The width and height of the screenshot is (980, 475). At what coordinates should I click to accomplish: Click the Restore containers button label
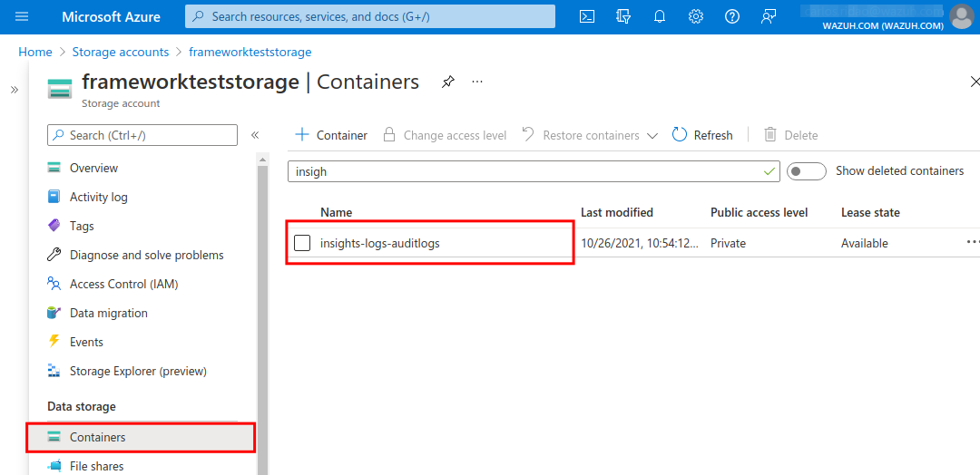click(592, 135)
